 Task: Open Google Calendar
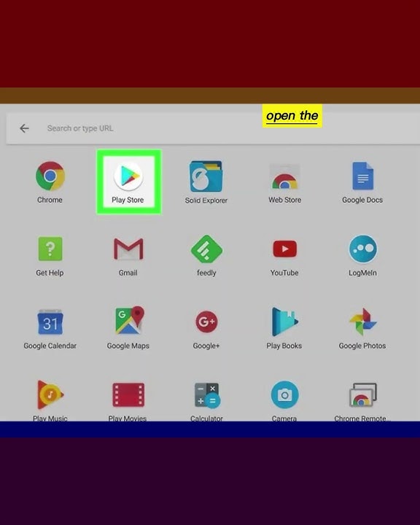(50, 322)
